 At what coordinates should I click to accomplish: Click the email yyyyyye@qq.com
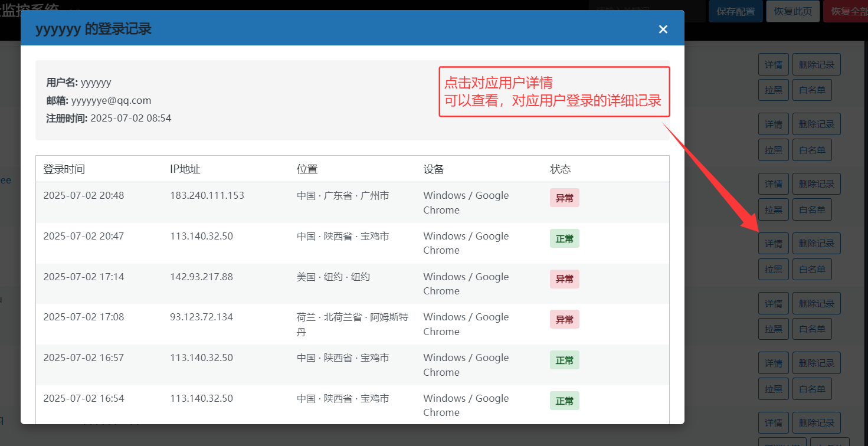(115, 100)
